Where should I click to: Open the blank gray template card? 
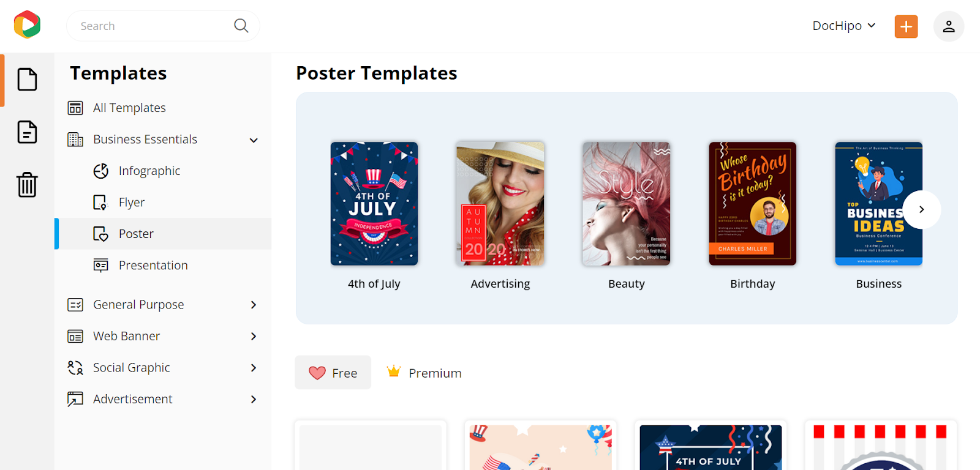pyautogui.click(x=371, y=446)
